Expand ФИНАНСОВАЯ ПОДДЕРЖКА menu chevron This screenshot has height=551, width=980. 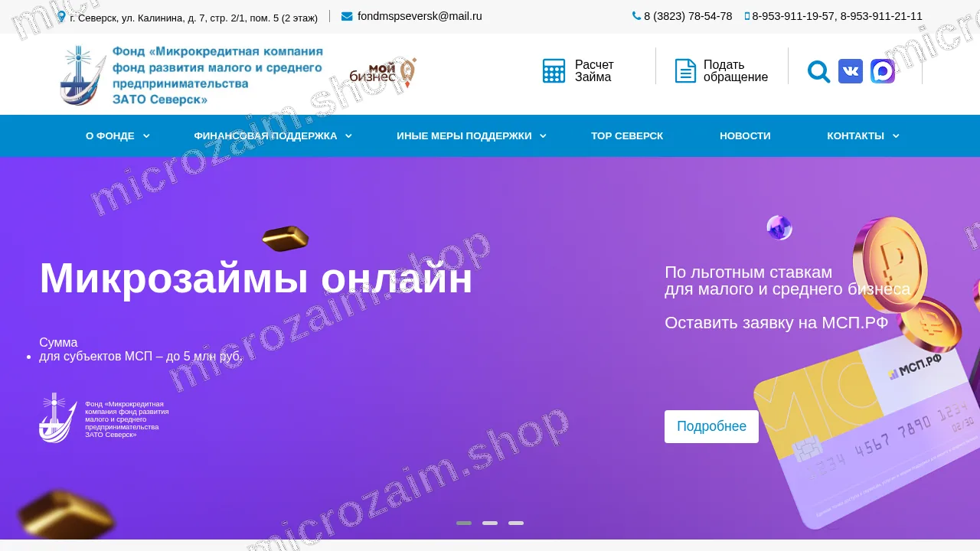pyautogui.click(x=348, y=136)
